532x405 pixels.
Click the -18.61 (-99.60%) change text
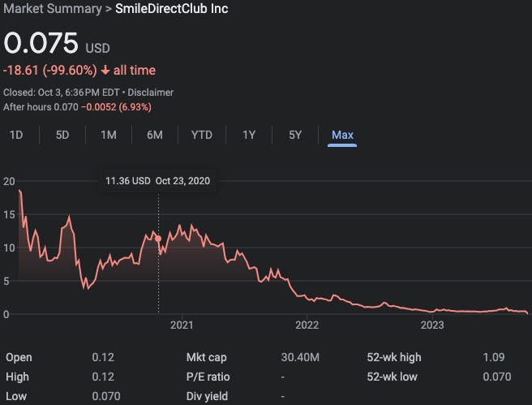click(x=50, y=71)
